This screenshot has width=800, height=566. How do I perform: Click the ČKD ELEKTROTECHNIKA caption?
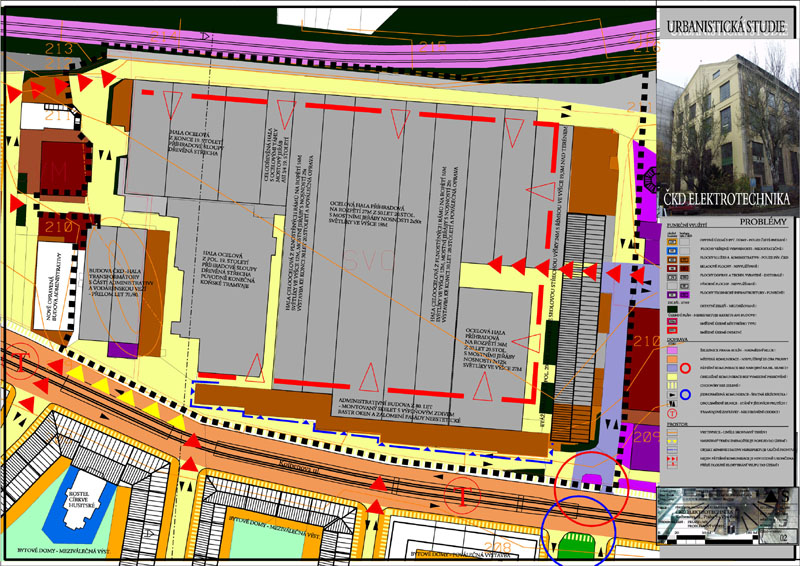[727, 199]
